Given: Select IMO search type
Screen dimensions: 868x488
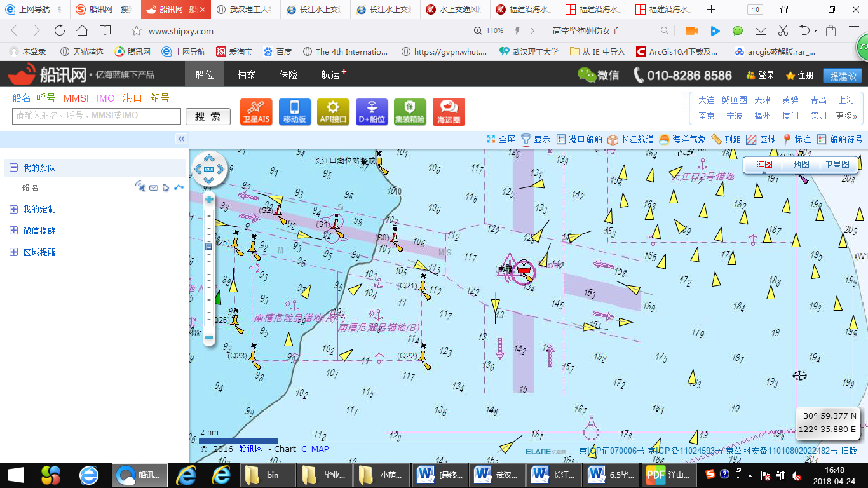Looking at the screenshot, I should coord(105,98).
